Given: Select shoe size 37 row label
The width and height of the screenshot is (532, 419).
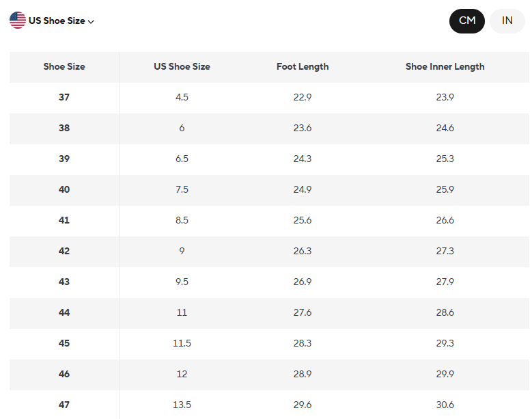Looking at the screenshot, I should click(64, 98).
